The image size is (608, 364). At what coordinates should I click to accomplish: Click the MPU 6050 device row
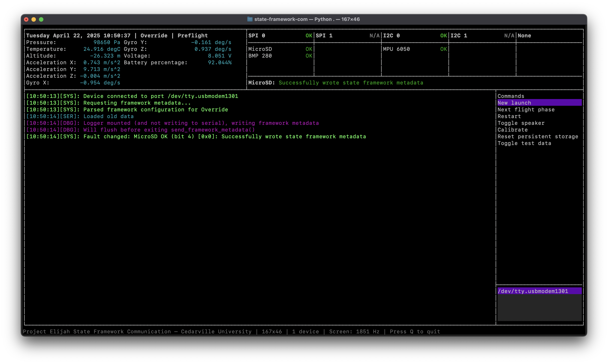[x=415, y=49]
